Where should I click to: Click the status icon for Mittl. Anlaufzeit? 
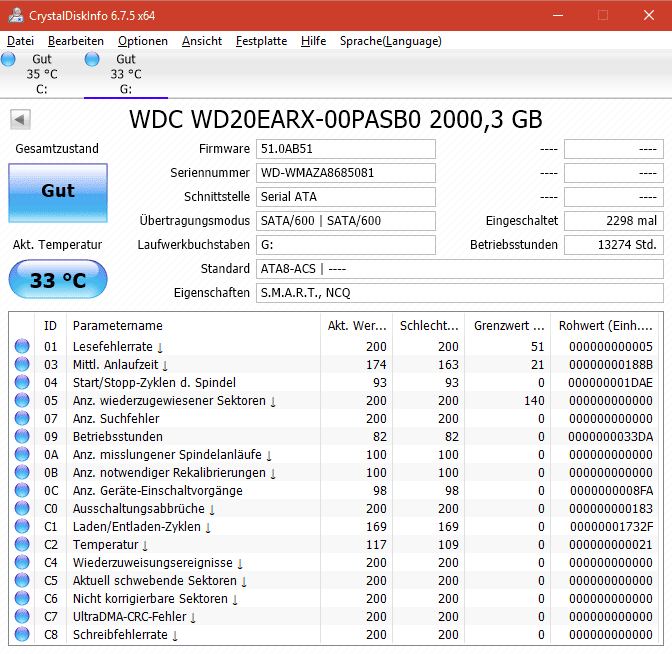pos(22,364)
